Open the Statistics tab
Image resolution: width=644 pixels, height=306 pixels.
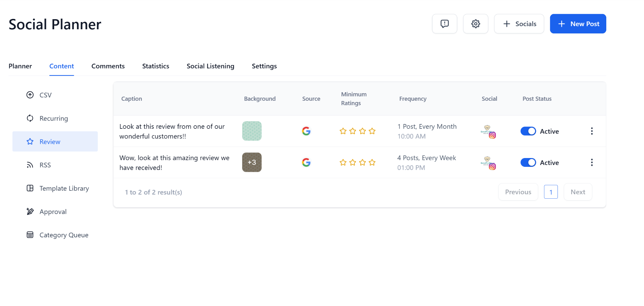(156, 66)
